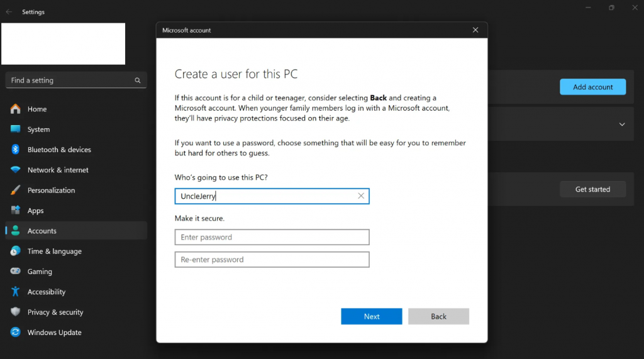This screenshot has width=644, height=359.
Task: Click the back arrow in Settings title bar
Action: pyautogui.click(x=9, y=12)
